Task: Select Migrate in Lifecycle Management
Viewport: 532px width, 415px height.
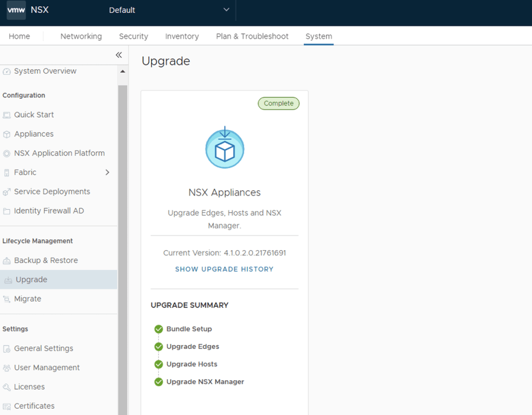Action: [x=28, y=299]
